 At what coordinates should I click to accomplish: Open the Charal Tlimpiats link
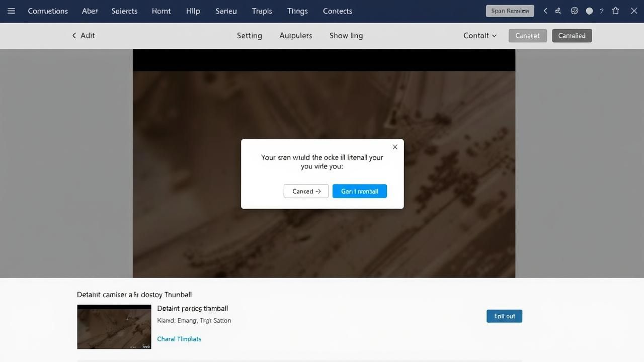click(x=179, y=339)
